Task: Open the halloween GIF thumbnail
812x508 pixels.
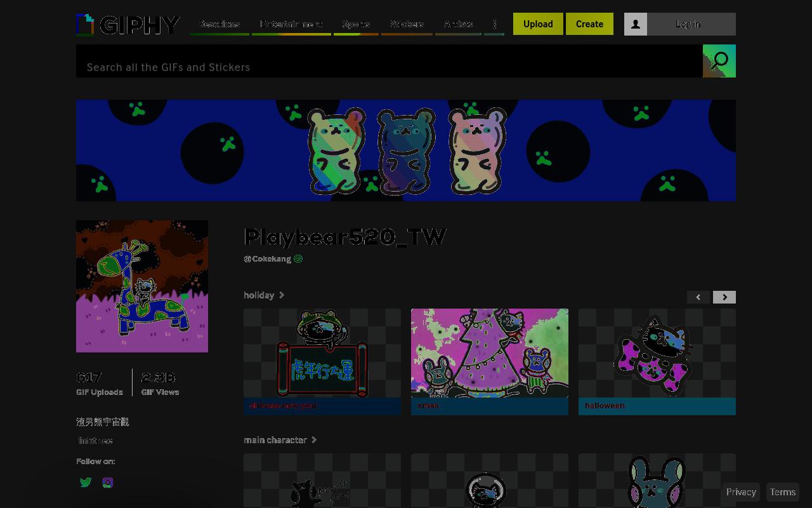Action: coord(657,353)
